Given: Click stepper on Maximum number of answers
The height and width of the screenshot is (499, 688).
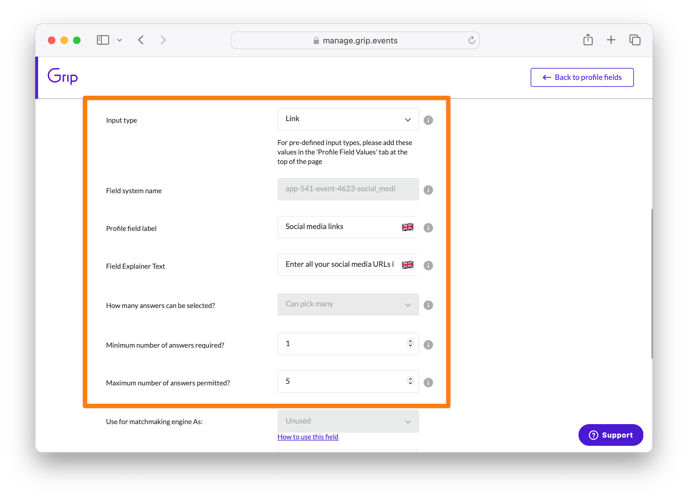Looking at the screenshot, I should (x=410, y=381).
